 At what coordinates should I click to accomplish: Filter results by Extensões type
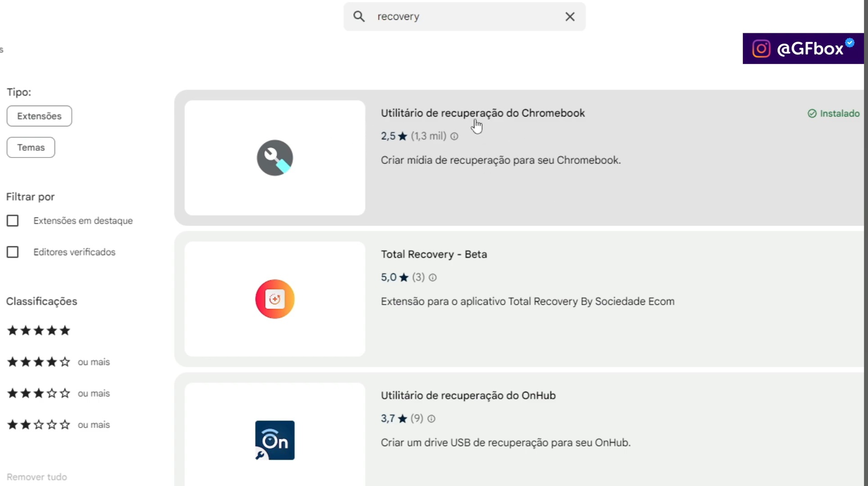[39, 116]
